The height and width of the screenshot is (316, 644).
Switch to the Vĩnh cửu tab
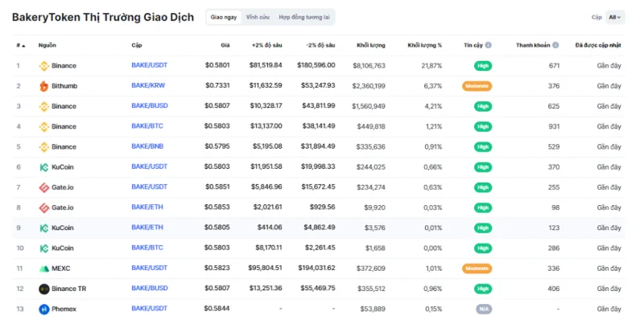[258, 17]
